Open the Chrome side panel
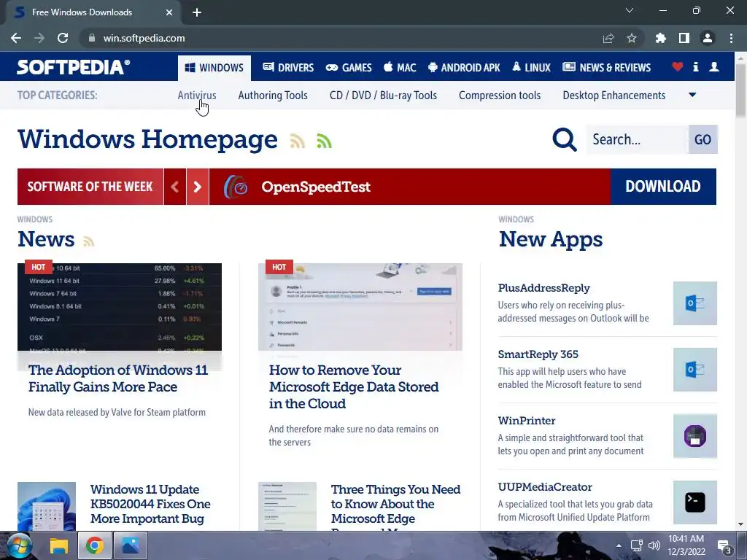 point(684,38)
